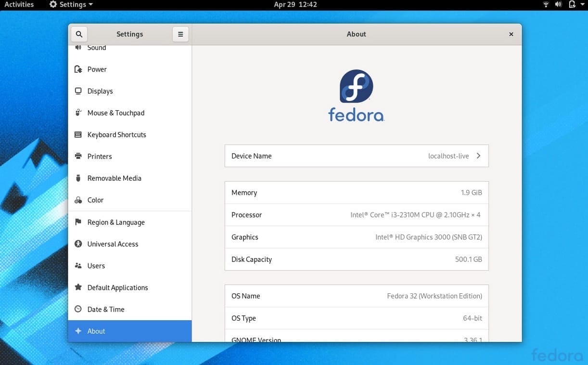This screenshot has width=588, height=365.
Task: Click the Fedora 32 (Workstation Edition) value
Action: [435, 296]
